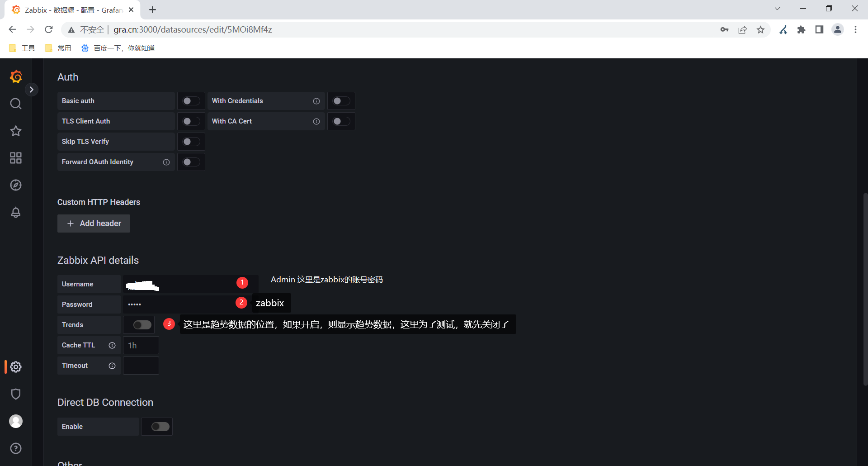Open the tab search dropdown arrow
868x466 pixels.
tap(777, 9)
